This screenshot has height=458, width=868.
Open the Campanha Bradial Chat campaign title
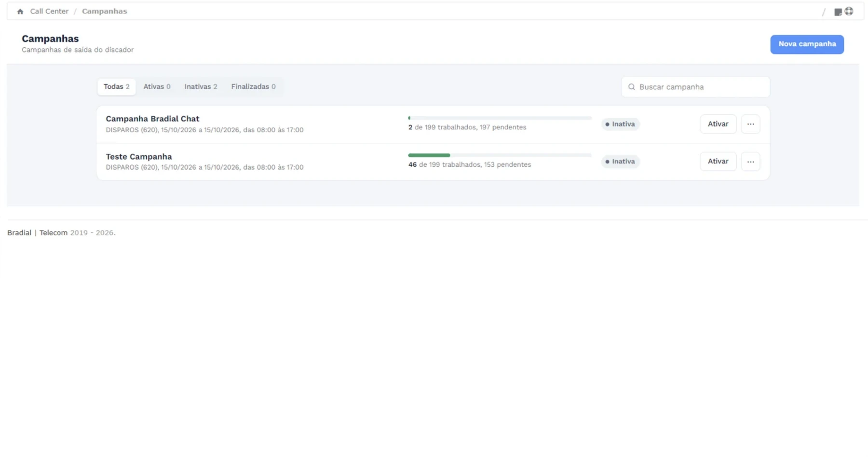152,119
